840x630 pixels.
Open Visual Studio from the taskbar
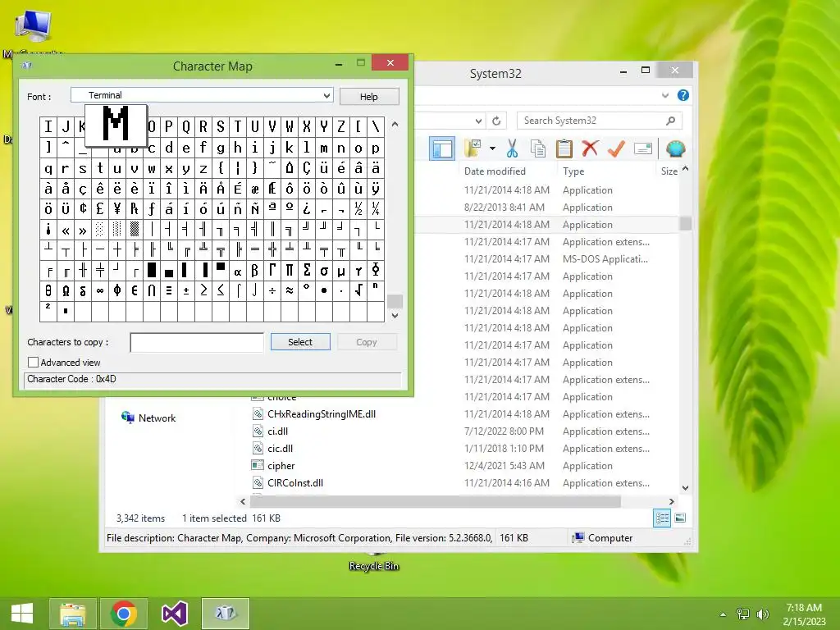tap(174, 614)
